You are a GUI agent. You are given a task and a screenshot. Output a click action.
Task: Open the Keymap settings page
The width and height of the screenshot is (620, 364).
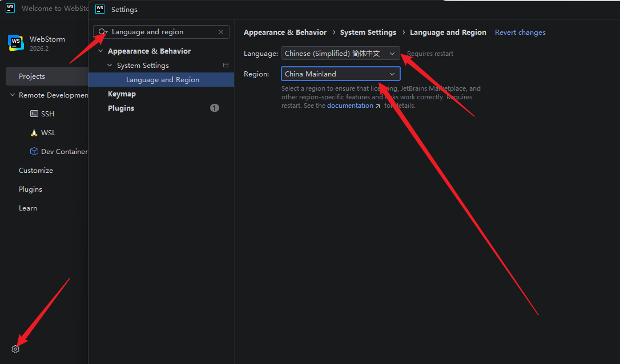click(122, 94)
